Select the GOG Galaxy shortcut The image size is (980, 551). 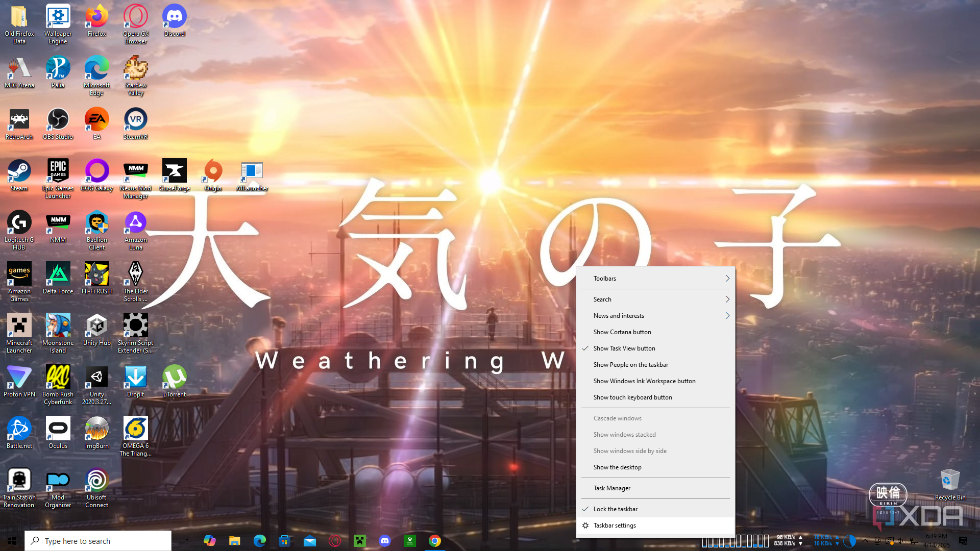pos(97,175)
